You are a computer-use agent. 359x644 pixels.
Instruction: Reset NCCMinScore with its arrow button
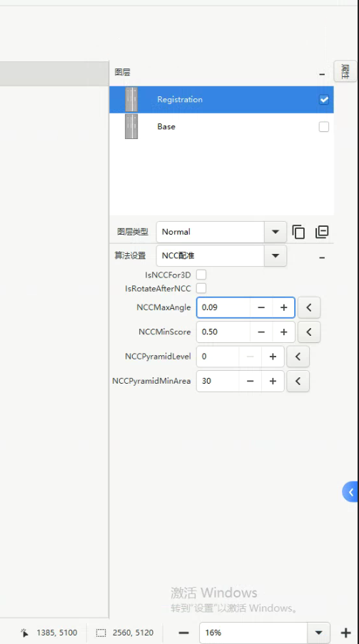[309, 332]
